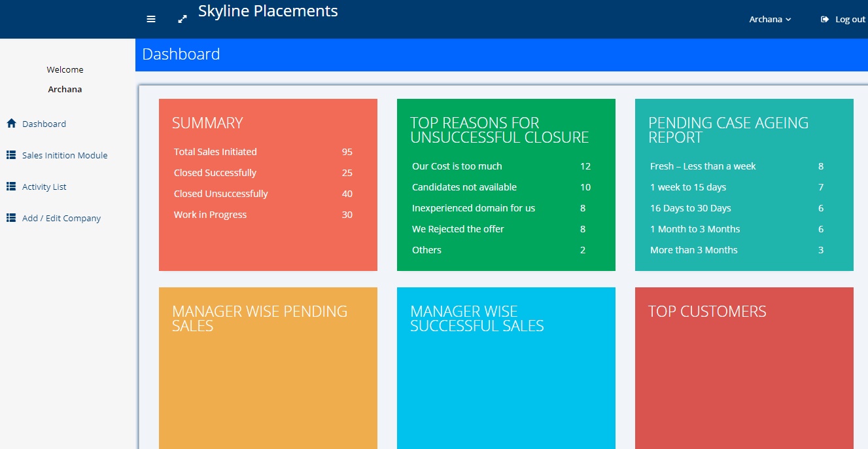Image resolution: width=868 pixels, height=449 pixels.
Task: Click the Welcome text in sidebar
Action: [65, 69]
